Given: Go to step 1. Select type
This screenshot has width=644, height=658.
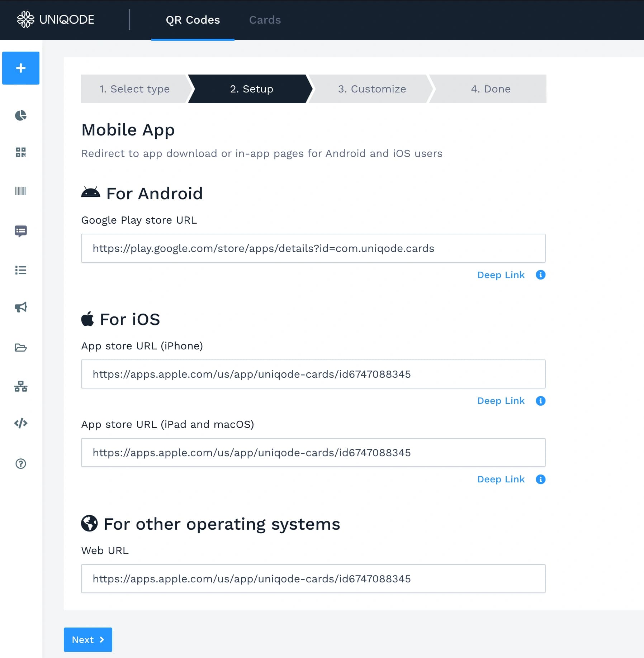Looking at the screenshot, I should click(x=134, y=89).
